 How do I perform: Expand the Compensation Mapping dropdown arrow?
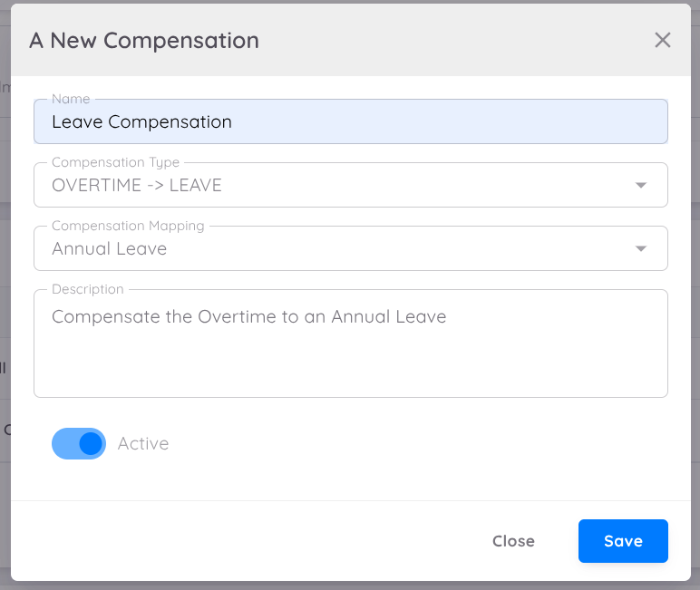[x=641, y=248]
